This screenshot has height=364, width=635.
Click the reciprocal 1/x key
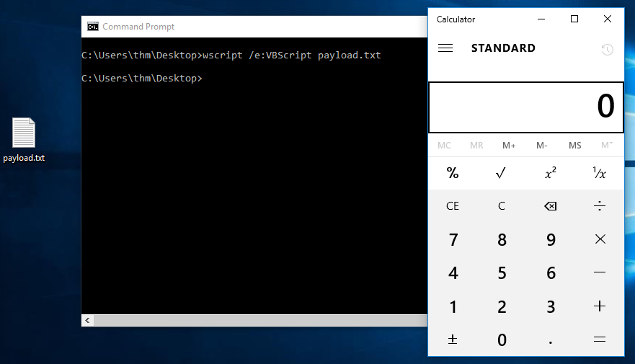[600, 173]
